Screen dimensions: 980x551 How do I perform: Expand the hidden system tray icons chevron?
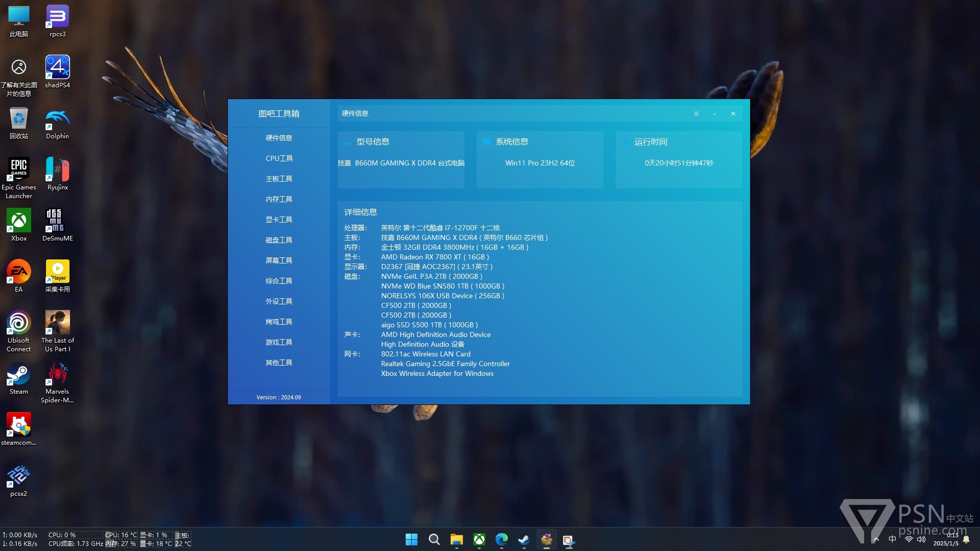876,539
